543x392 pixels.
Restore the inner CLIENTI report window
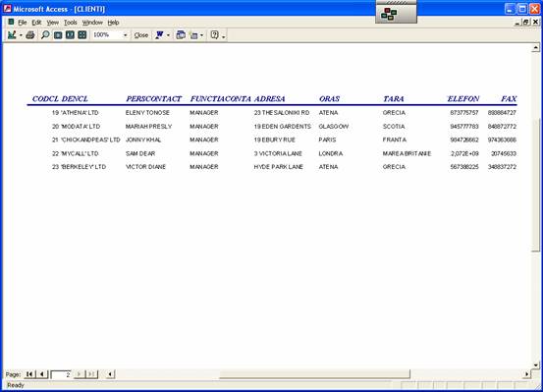coord(526,23)
